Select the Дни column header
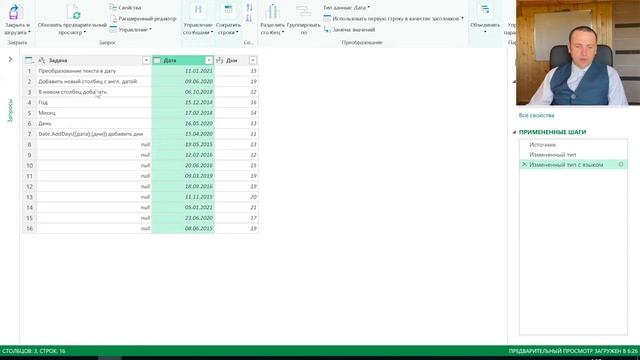Viewport: 640px width, 360px height. pyautogui.click(x=237, y=60)
